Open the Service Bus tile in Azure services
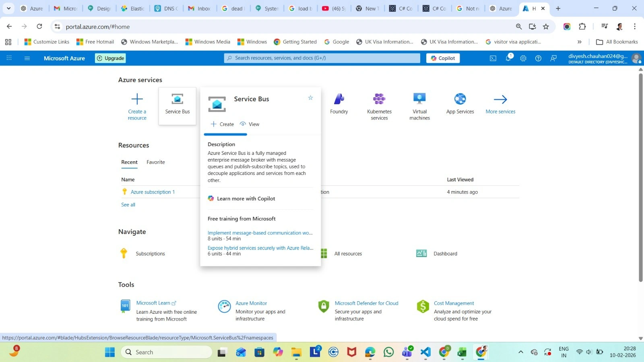The width and height of the screenshot is (644, 362). [178, 106]
